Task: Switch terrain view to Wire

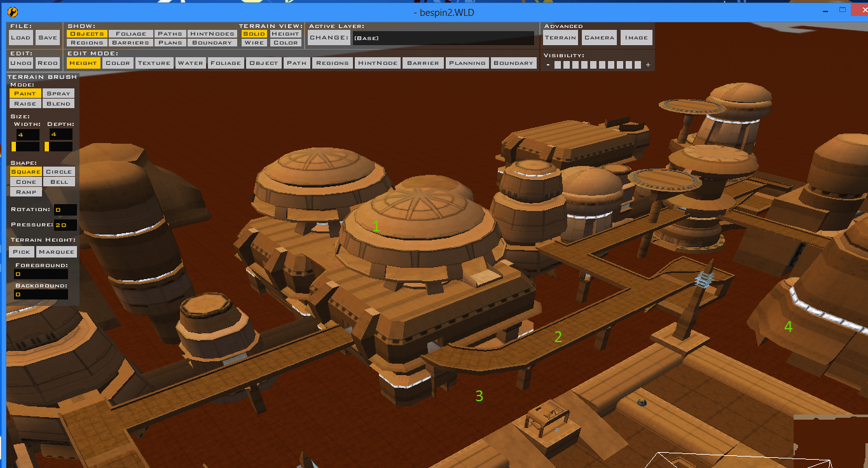Action: coord(254,43)
